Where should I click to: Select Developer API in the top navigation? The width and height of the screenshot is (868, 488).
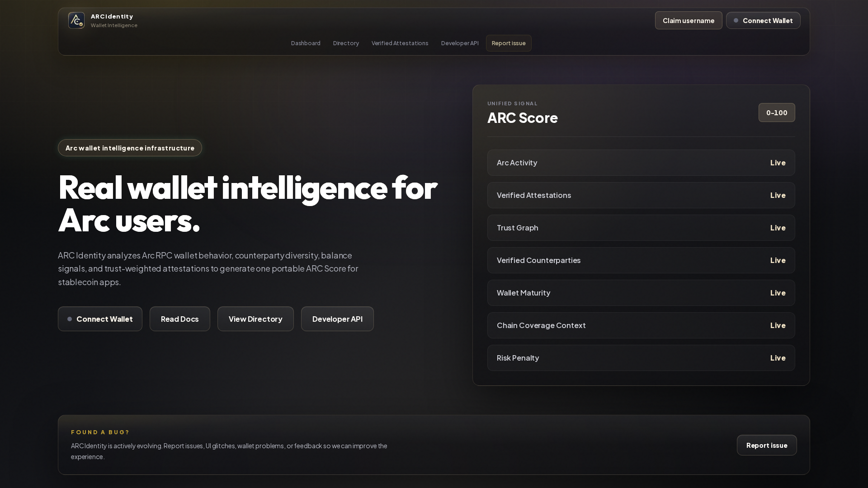click(x=460, y=43)
